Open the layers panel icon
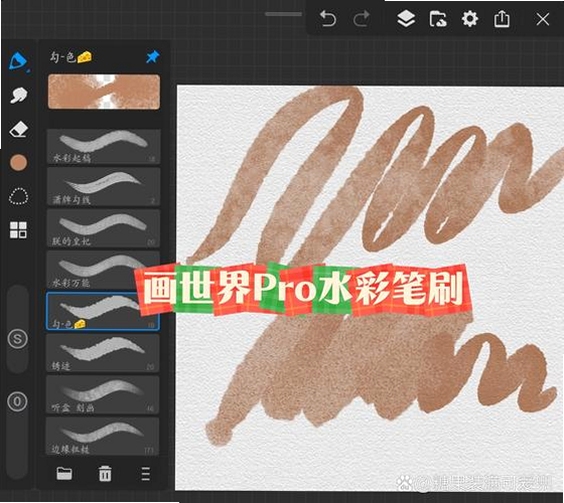The image size is (564, 503). pos(406,19)
